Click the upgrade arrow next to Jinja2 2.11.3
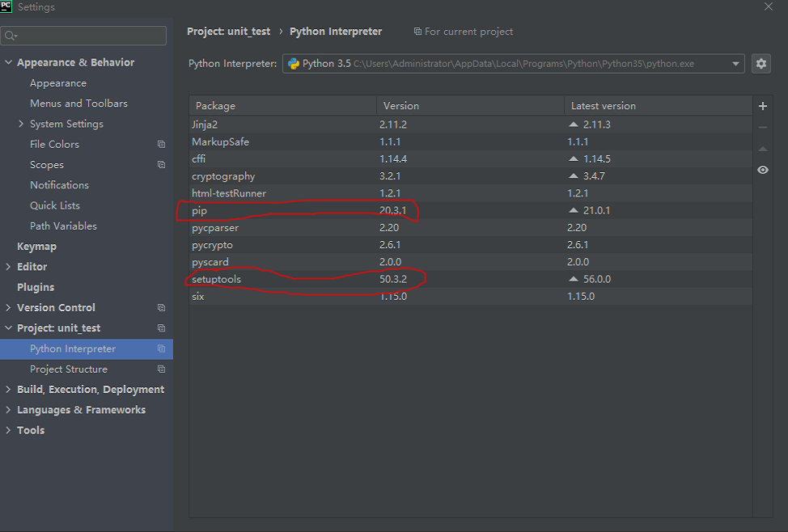 click(574, 124)
